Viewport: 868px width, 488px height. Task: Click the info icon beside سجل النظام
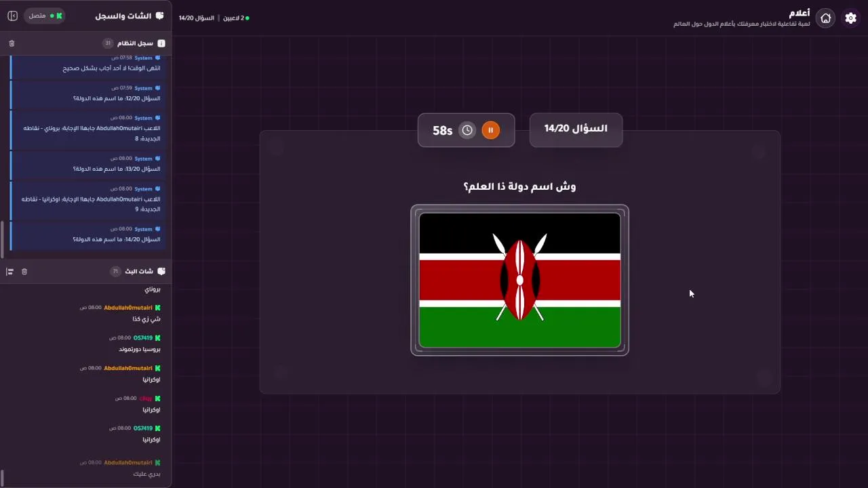(161, 43)
